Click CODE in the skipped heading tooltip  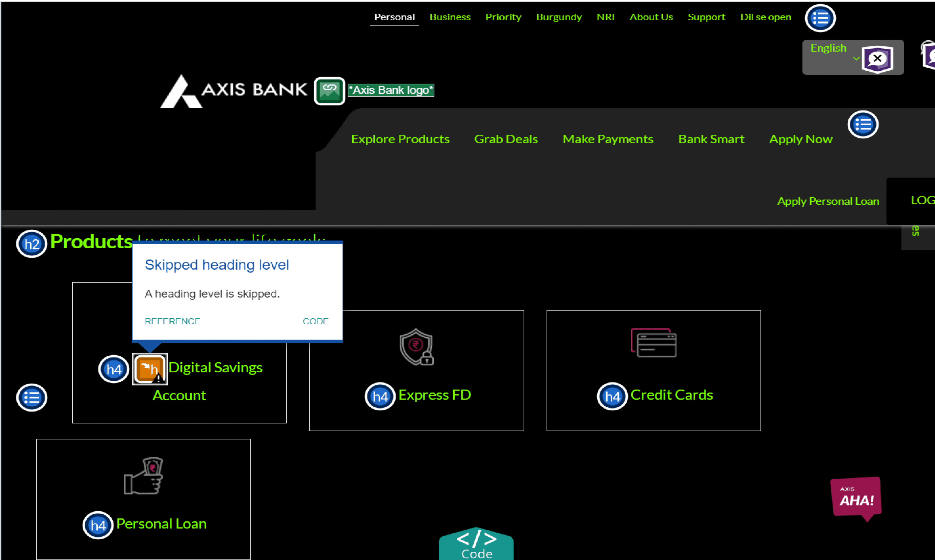(x=316, y=321)
